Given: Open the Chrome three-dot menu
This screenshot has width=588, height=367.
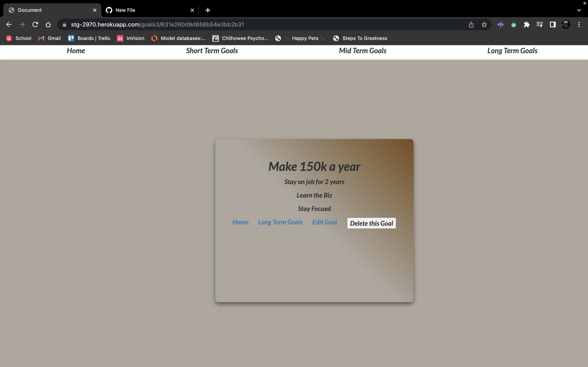Looking at the screenshot, I should (x=579, y=24).
